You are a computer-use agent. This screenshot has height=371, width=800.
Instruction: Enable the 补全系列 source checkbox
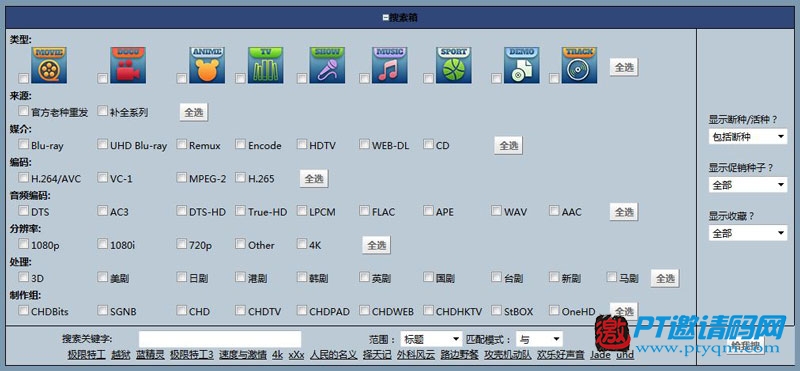103,111
